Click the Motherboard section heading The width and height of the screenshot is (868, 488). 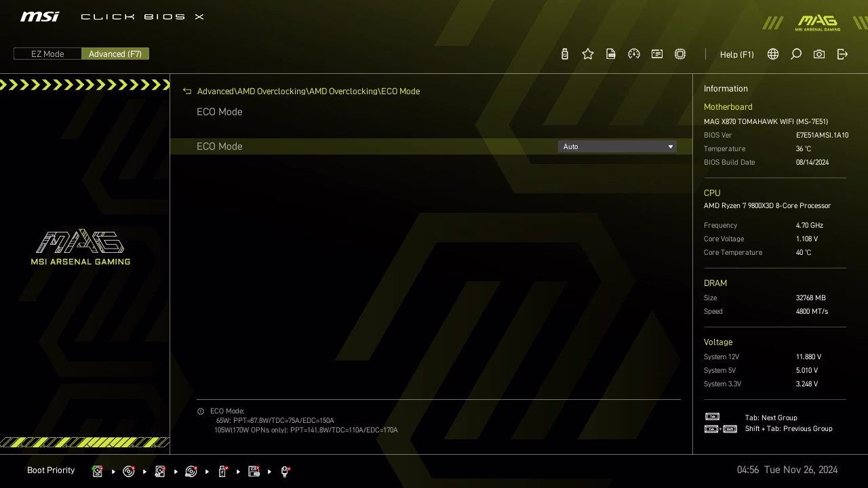click(x=728, y=107)
